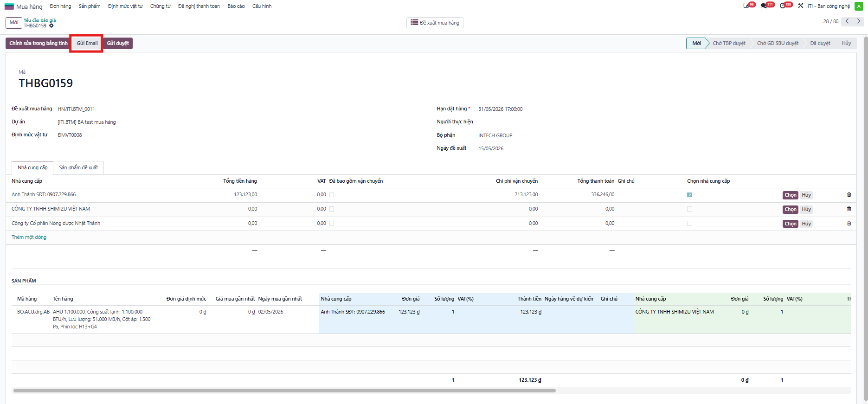Open the notes icon with badge 98
This screenshot has height=404, width=868.
[x=746, y=6]
